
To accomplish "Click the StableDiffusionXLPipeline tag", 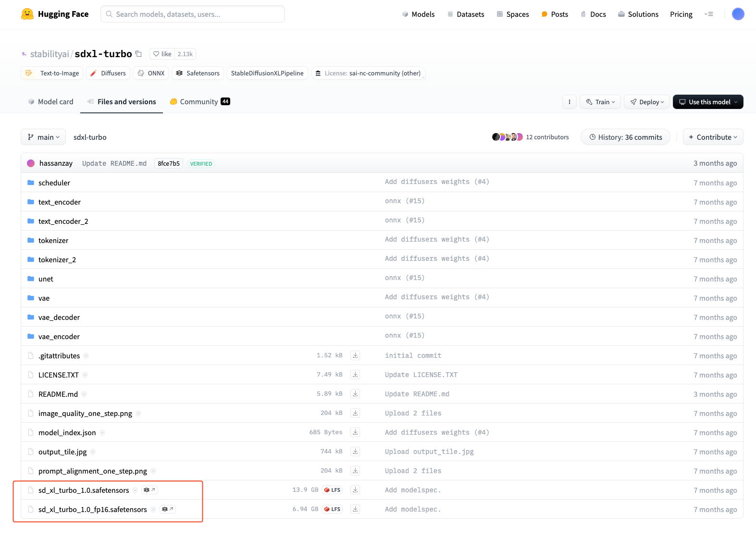I will click(x=267, y=73).
